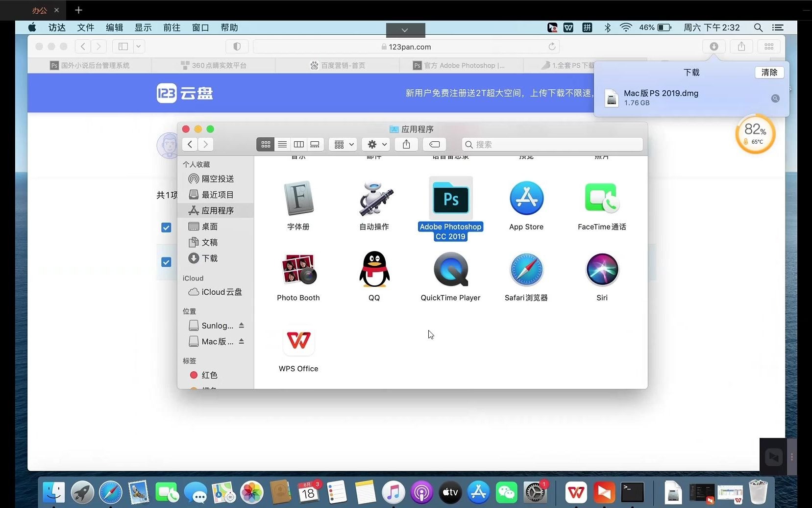Switch to 官方 Adobe Photoshop tab
This screenshot has width=812, height=508.
462,65
